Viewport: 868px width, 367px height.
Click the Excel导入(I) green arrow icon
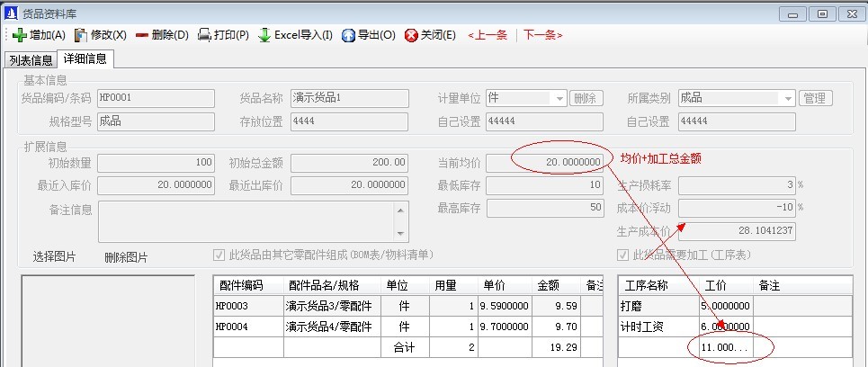(x=264, y=35)
